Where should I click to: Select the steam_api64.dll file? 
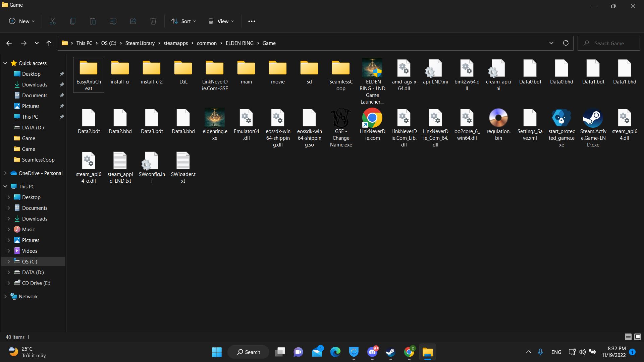tap(625, 124)
